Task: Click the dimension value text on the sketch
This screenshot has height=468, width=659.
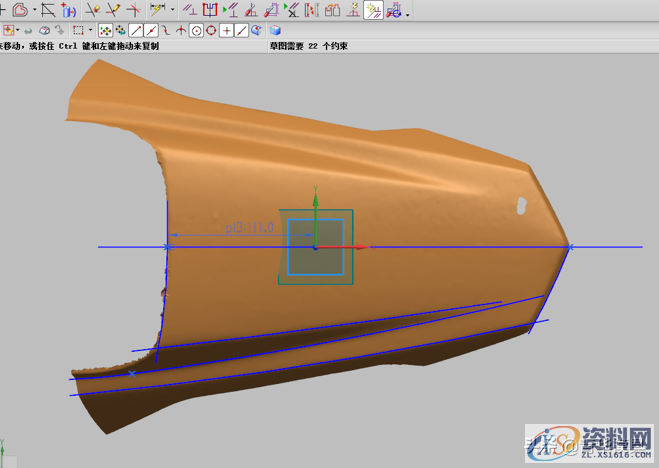Action: tap(250, 229)
